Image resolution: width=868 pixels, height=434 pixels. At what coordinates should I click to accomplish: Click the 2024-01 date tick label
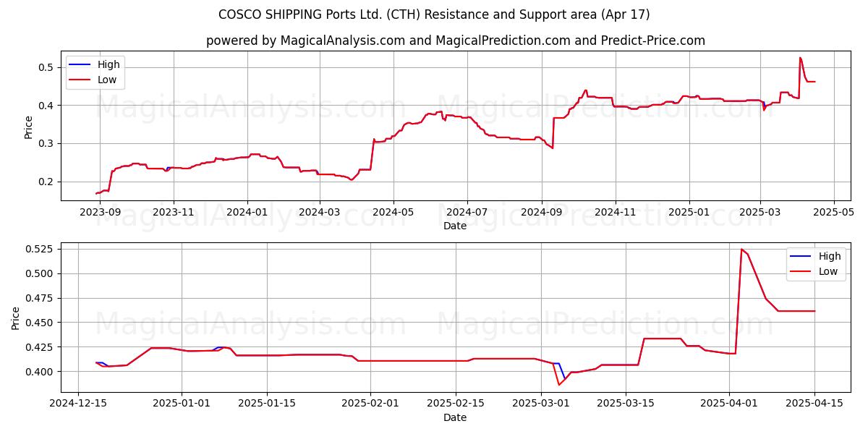247,212
